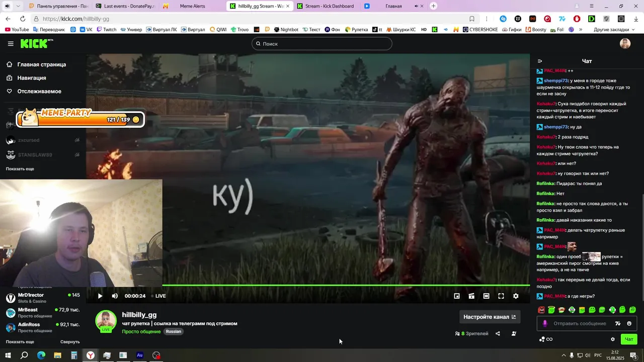Image resolution: width=644 pixels, height=362 pixels.
Task: Open Отслеживаемое in sidebar
Action: (x=39, y=92)
